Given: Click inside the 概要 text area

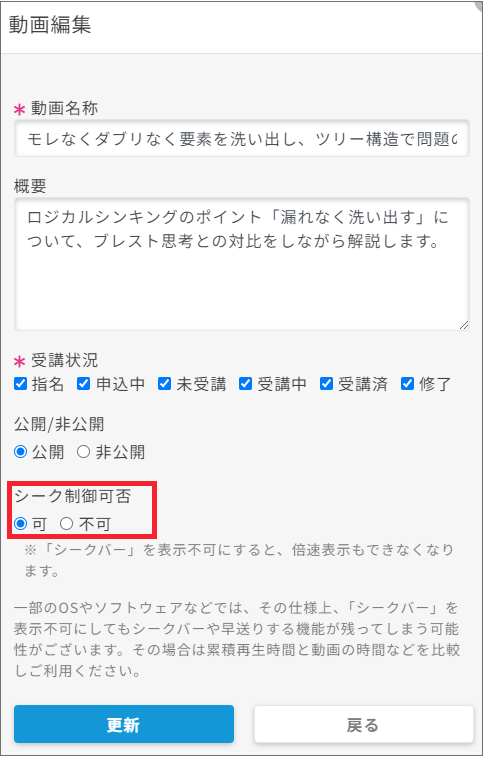Looking at the screenshot, I should point(242,264).
